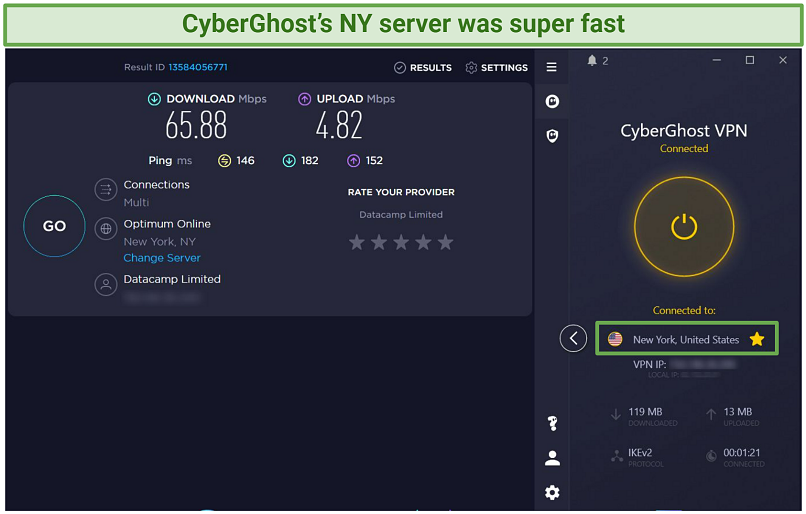Click Datacamp Limited under Rate Your Provider
The height and width of the screenshot is (514, 806).
pos(401,215)
